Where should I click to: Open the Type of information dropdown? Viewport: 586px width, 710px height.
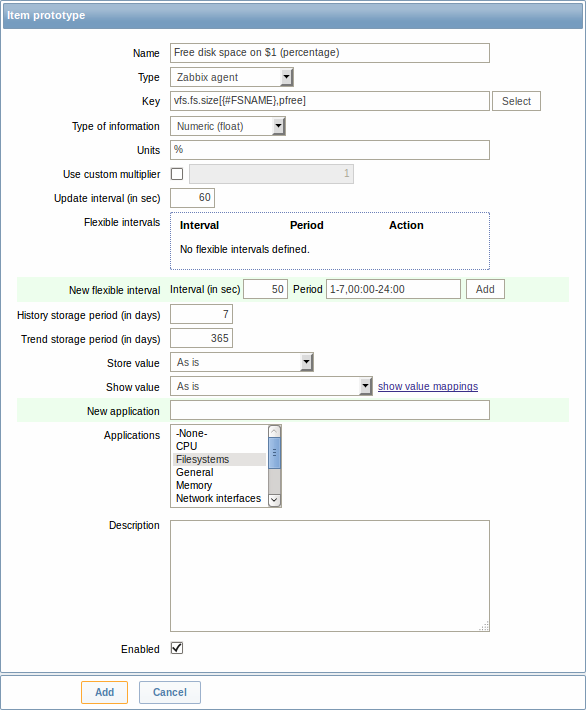(x=228, y=126)
